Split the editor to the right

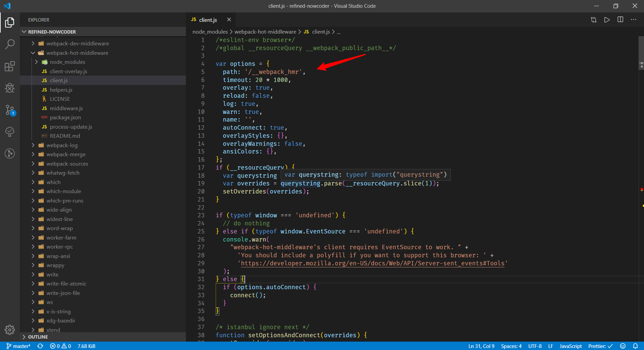(x=620, y=20)
